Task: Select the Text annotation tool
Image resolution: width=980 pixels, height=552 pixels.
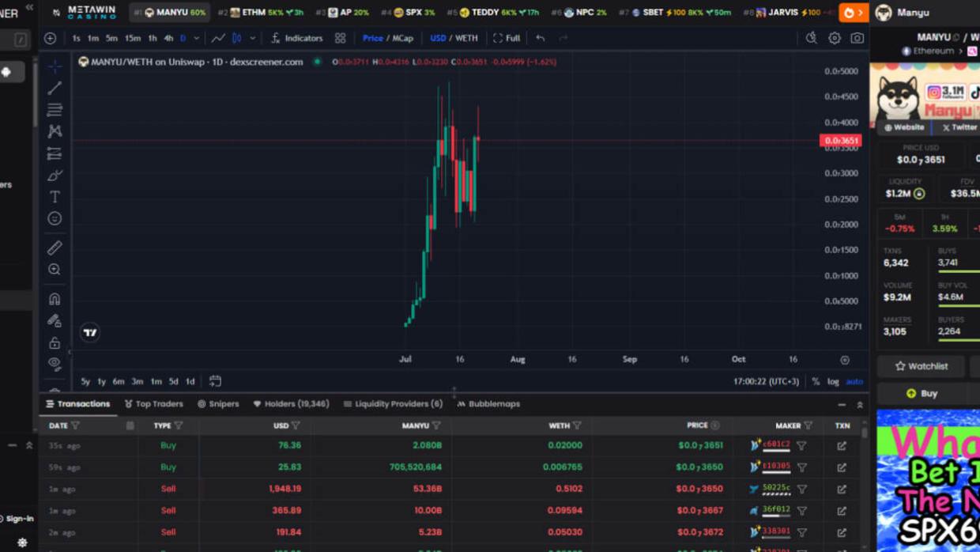Action: (x=55, y=196)
